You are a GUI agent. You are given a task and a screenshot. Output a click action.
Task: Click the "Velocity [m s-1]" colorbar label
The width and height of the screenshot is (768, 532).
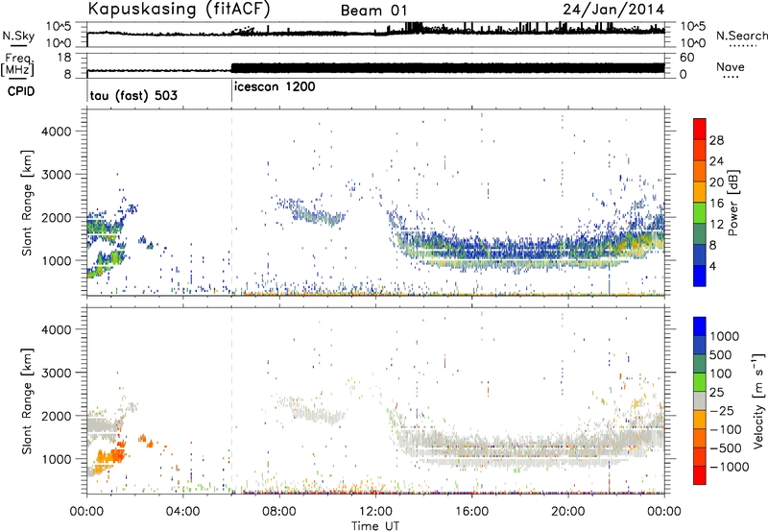[x=757, y=400]
